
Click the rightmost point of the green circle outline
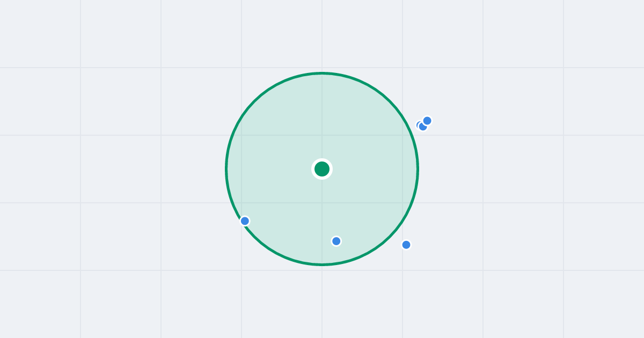point(418,169)
